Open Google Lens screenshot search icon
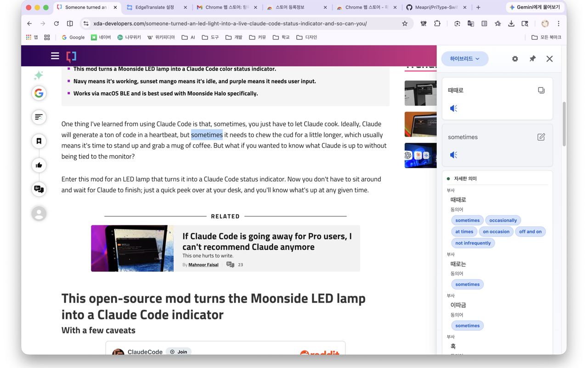The width and height of the screenshot is (588, 368). (457, 23)
